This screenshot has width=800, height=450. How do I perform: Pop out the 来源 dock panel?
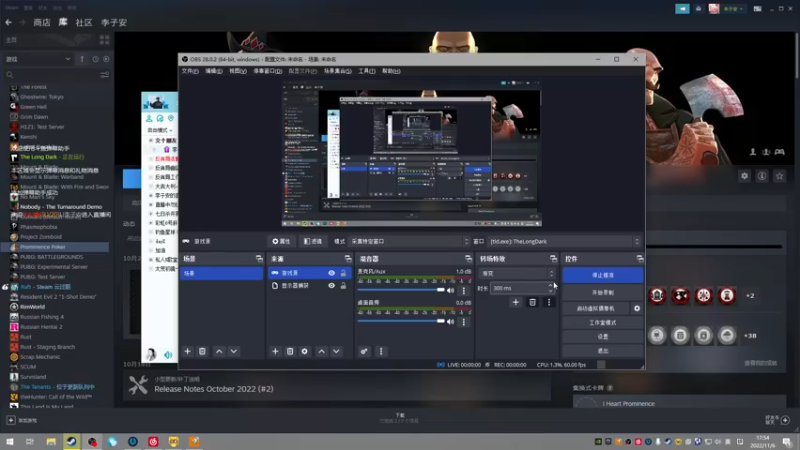(x=348, y=259)
